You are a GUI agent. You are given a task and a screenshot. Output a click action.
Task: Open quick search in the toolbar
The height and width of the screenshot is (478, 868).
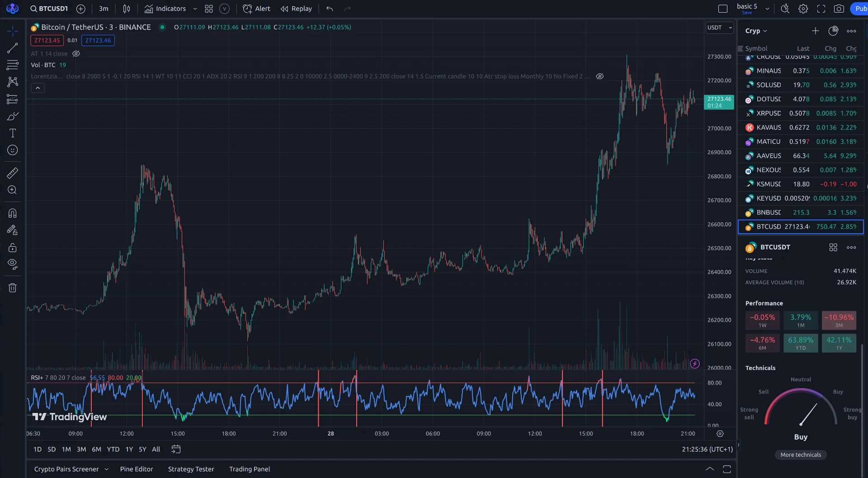tap(785, 9)
